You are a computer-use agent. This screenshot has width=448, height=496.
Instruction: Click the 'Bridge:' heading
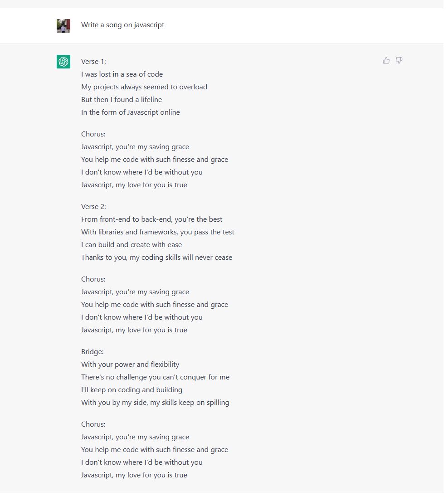pos(93,355)
